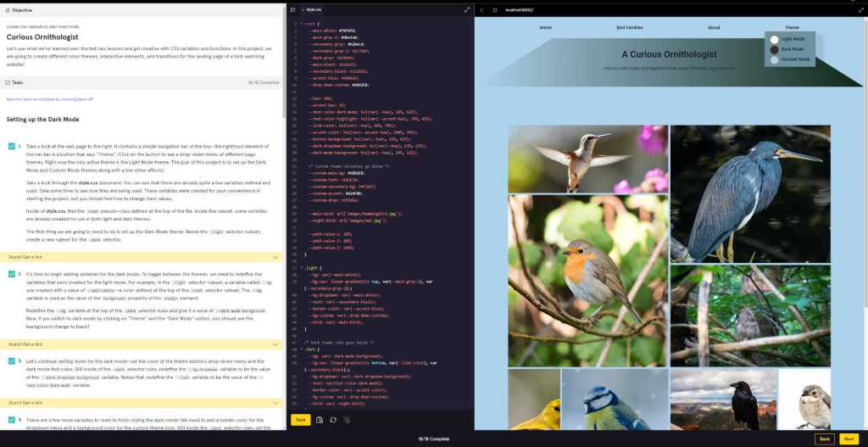Click the copy-to-clipboard icon next to Save
The width and height of the screenshot is (868, 447).
click(319, 420)
